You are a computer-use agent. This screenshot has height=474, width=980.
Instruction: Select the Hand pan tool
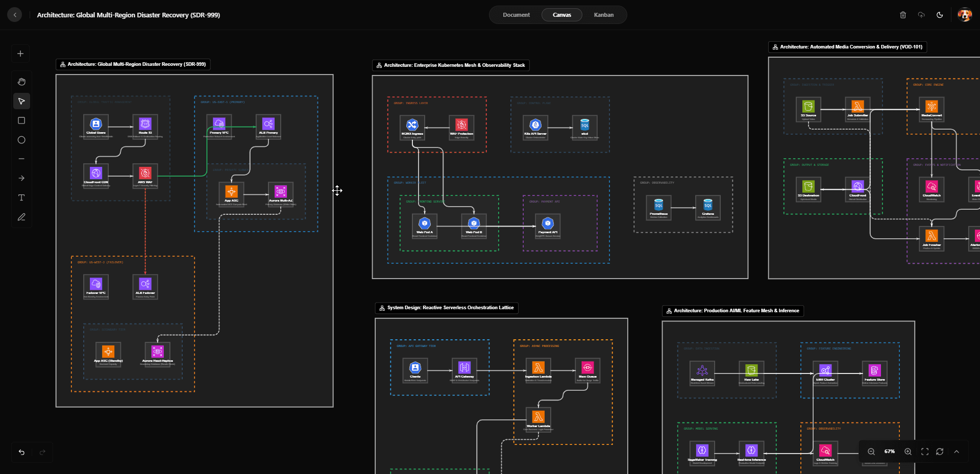pyautogui.click(x=21, y=82)
